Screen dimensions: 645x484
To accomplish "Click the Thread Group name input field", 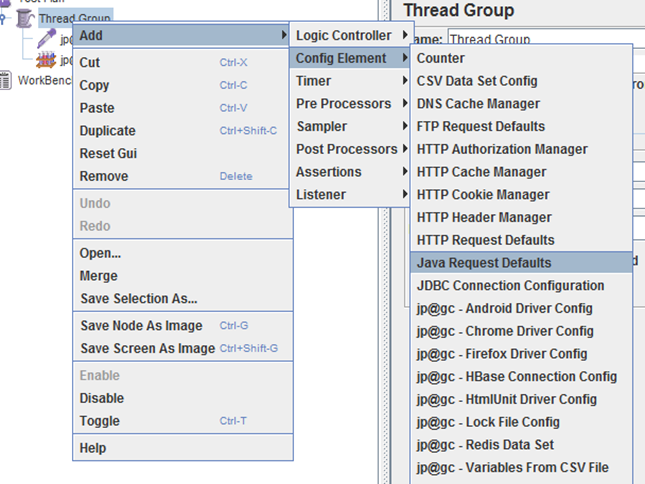I will (x=540, y=40).
